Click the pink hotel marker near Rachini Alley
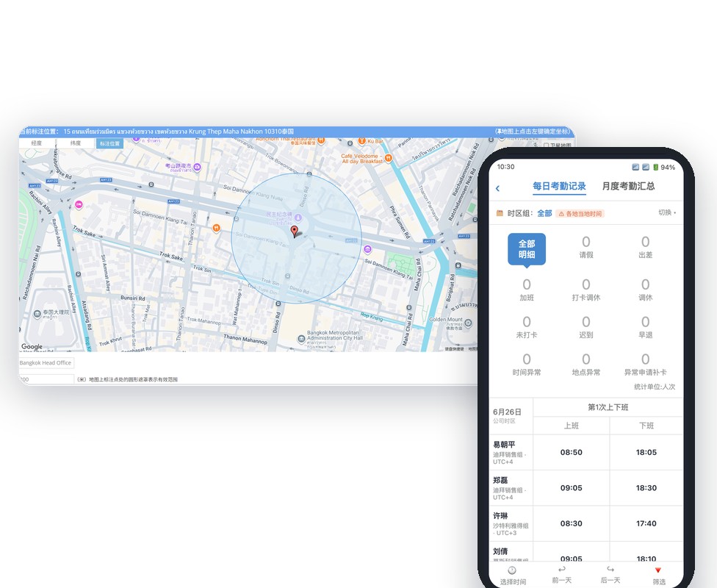This screenshot has width=717, height=588. point(79,205)
